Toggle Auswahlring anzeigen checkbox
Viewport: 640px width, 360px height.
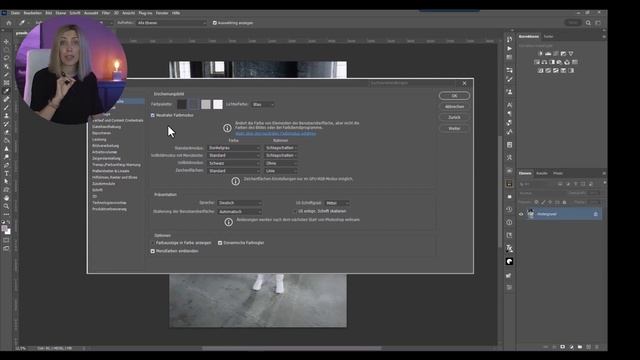coord(215,23)
